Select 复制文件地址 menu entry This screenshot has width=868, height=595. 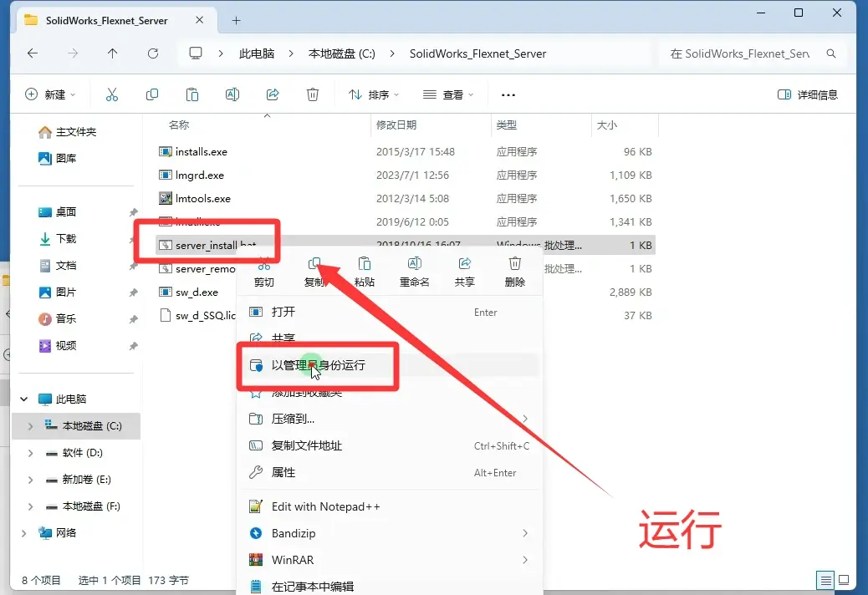click(x=390, y=445)
